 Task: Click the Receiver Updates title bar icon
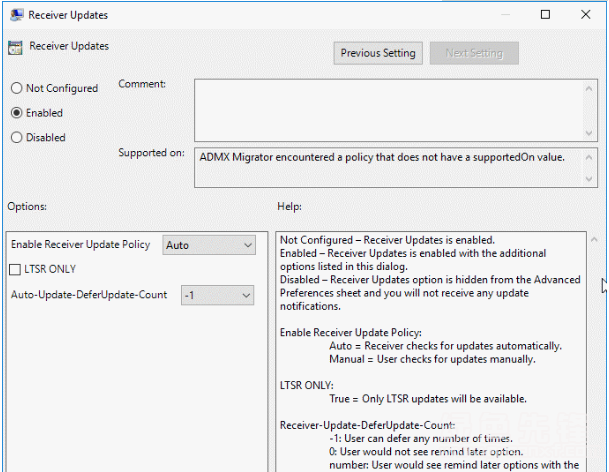coord(16,15)
